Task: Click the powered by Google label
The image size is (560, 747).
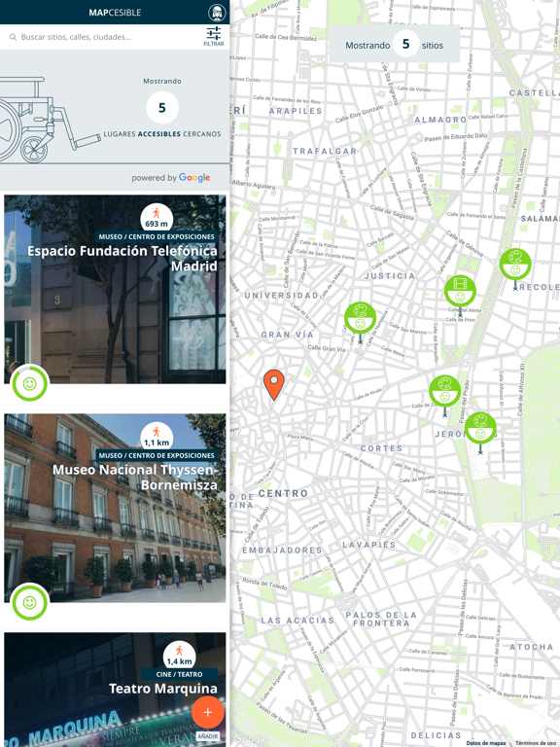Action: click(171, 178)
